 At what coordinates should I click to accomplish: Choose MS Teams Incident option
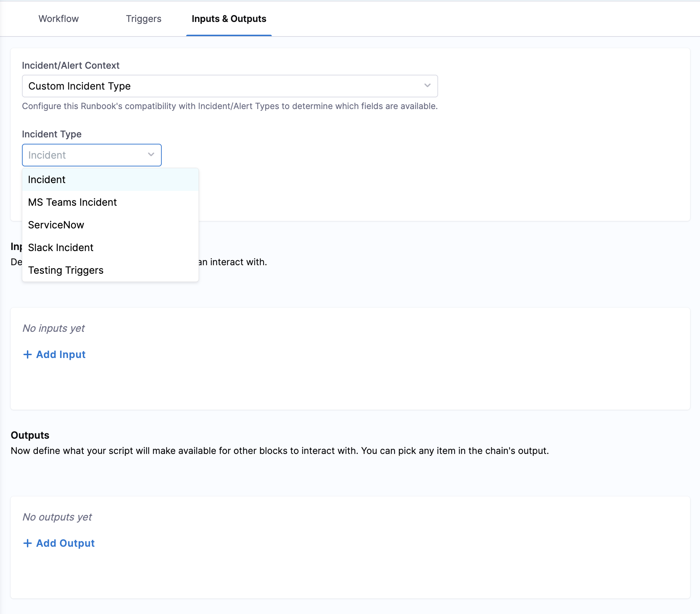73,202
